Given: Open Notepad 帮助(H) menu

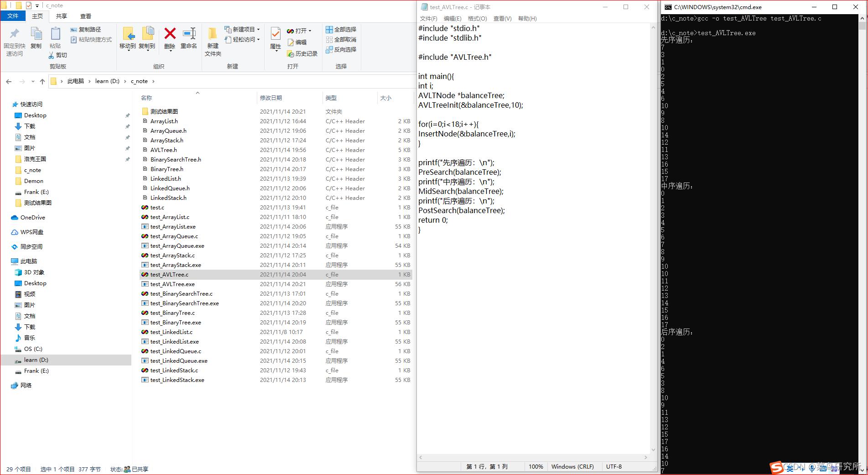Looking at the screenshot, I should coord(527,19).
